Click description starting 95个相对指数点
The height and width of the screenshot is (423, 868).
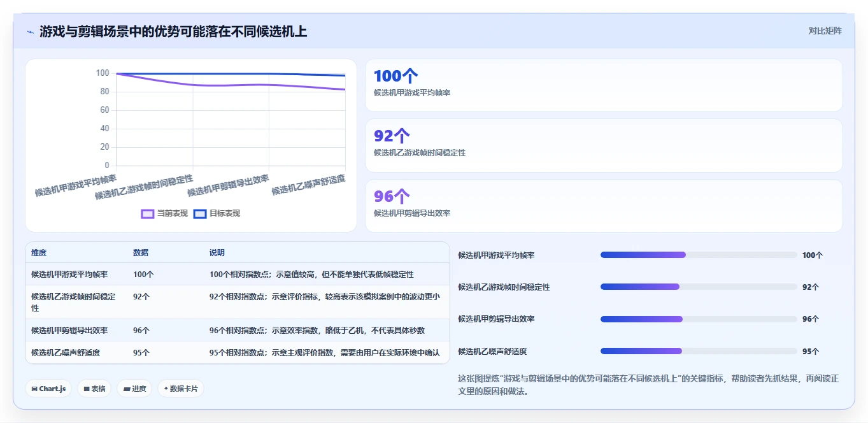(324, 352)
